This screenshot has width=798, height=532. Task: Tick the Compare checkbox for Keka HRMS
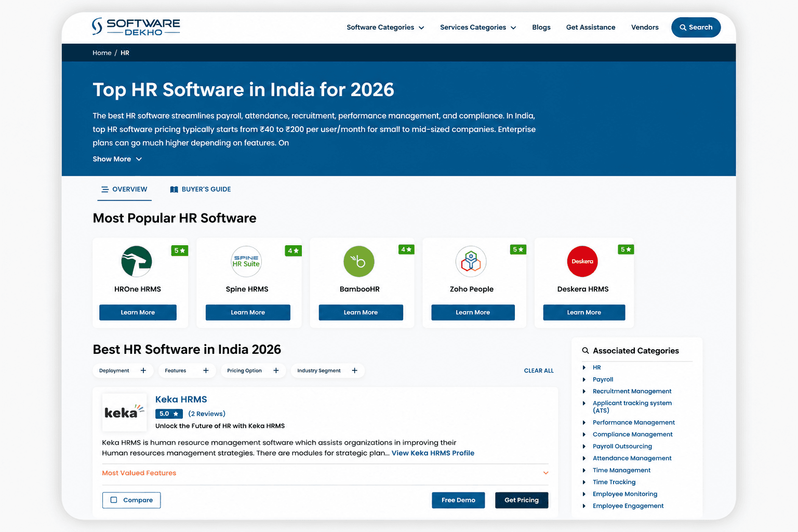point(114,500)
